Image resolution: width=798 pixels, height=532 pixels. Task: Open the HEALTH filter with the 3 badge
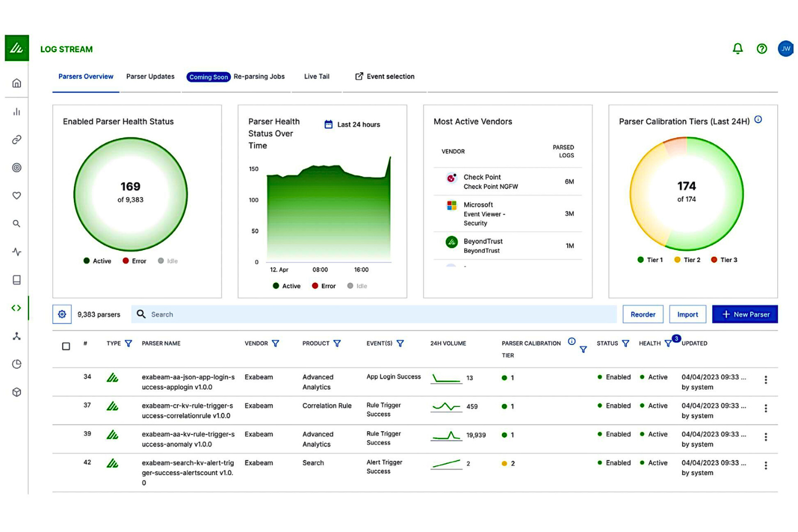click(668, 343)
